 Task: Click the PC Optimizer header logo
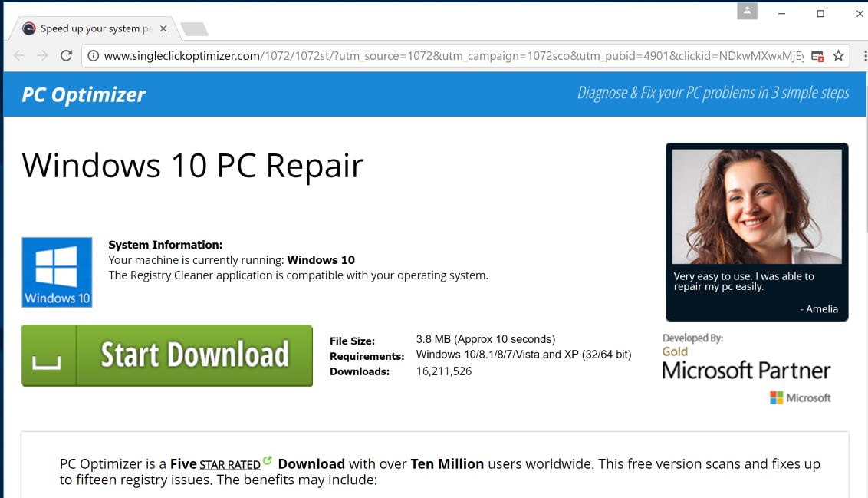tap(84, 94)
